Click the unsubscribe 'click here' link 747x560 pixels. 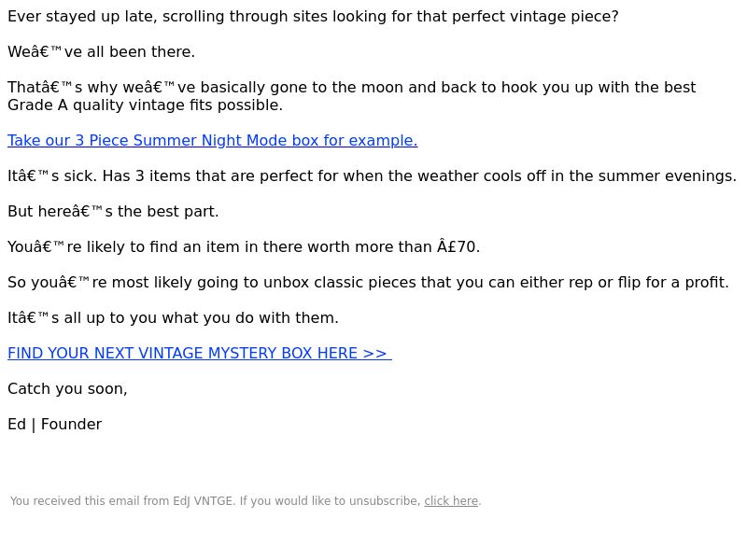point(451,501)
